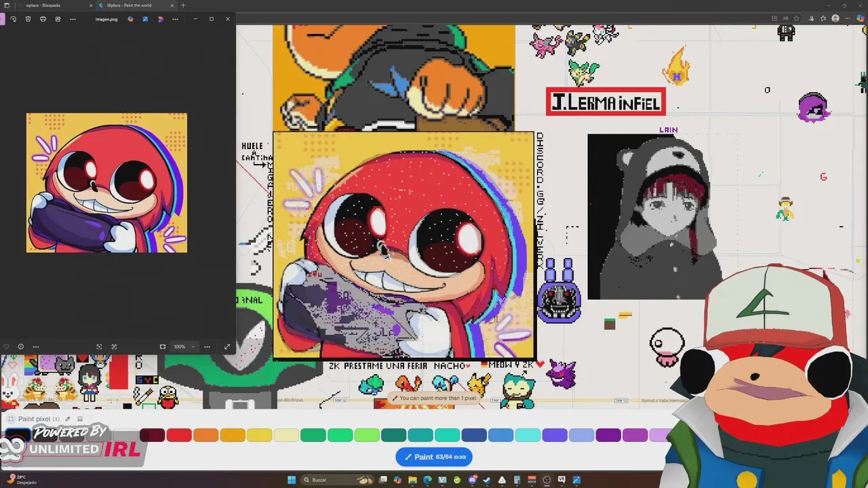
Task: Select the medium blue color swatch
Action: [500, 435]
